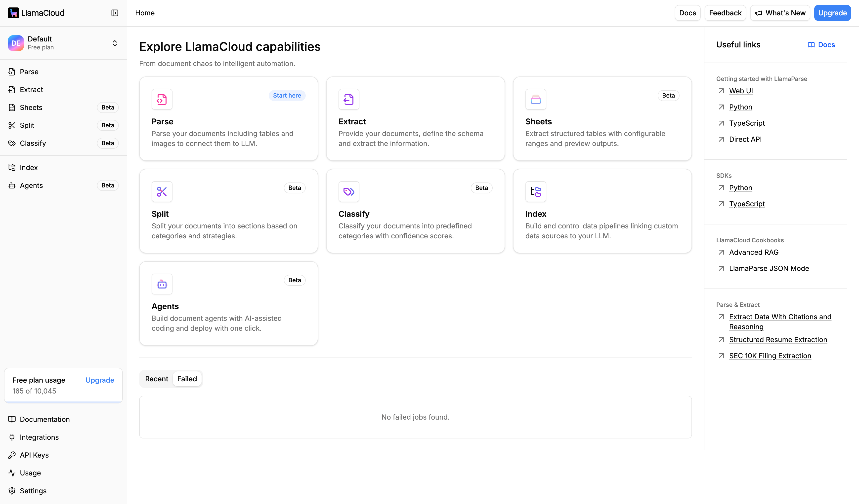The width and height of the screenshot is (859, 504).
Task: Click the free plan usage progress bar
Action: (x=63, y=402)
